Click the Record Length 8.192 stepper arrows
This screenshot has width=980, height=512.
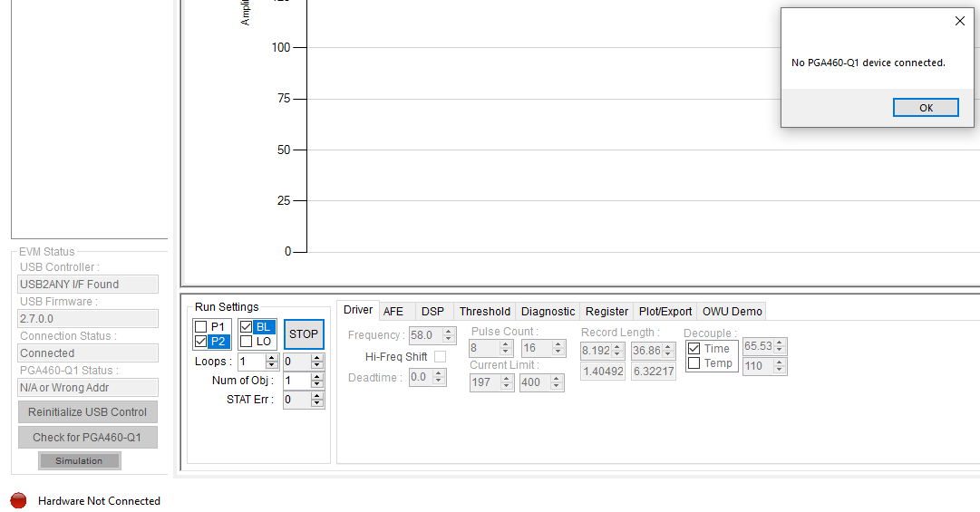point(617,351)
